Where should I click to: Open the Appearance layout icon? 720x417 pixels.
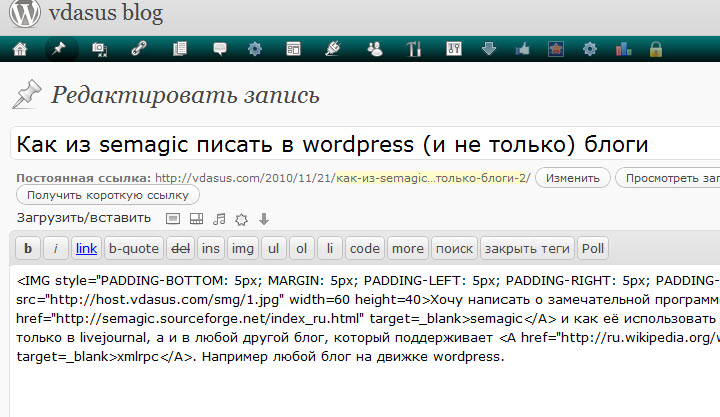click(x=293, y=49)
